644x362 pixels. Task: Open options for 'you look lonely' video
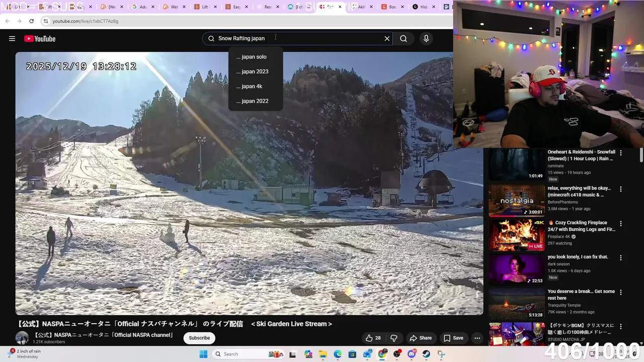tap(621, 258)
